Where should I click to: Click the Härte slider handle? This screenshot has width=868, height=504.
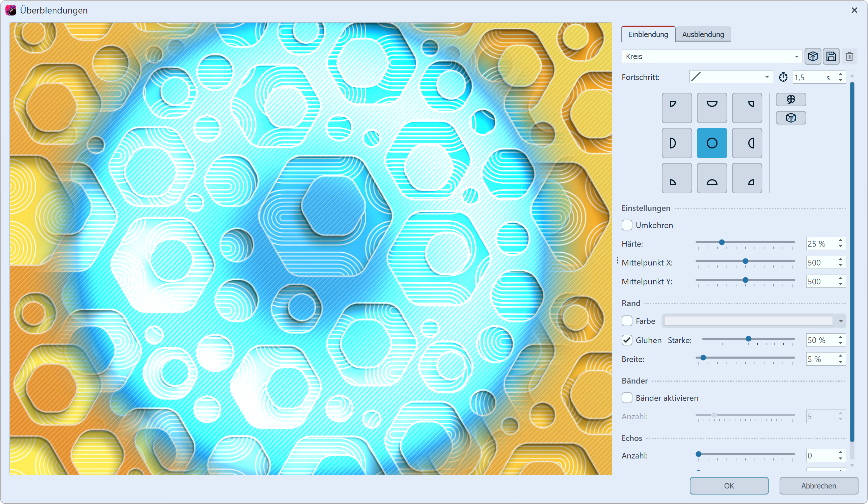coord(722,242)
